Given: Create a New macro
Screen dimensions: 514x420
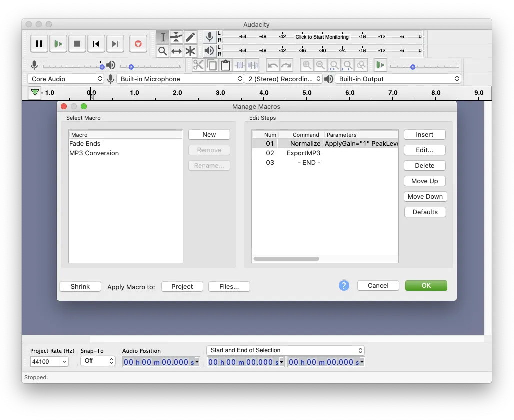Looking at the screenshot, I should (209, 134).
